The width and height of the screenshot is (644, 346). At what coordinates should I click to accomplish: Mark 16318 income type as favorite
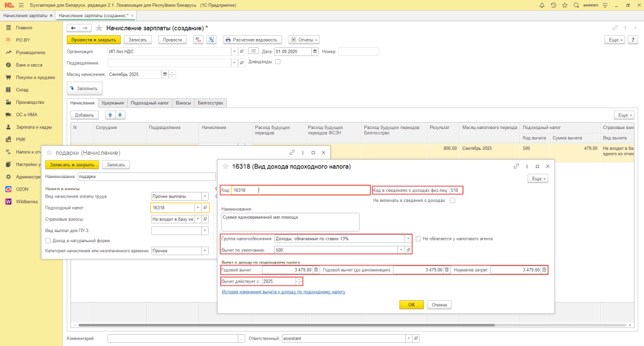point(225,167)
